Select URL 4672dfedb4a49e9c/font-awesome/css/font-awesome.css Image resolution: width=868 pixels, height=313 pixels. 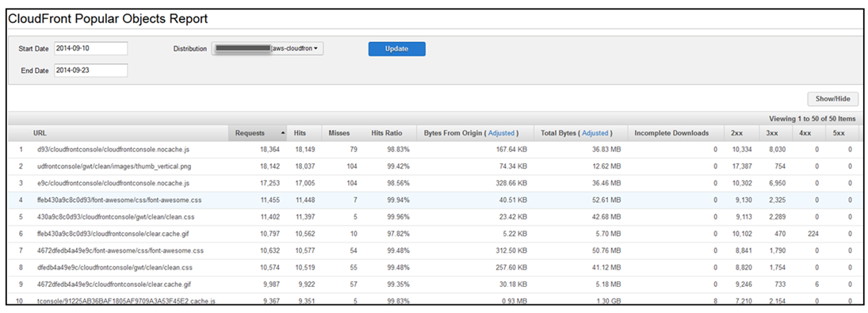tap(120, 250)
